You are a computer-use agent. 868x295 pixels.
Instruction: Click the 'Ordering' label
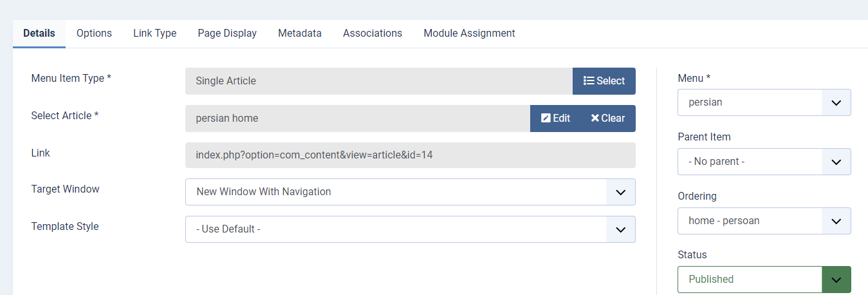click(x=697, y=196)
